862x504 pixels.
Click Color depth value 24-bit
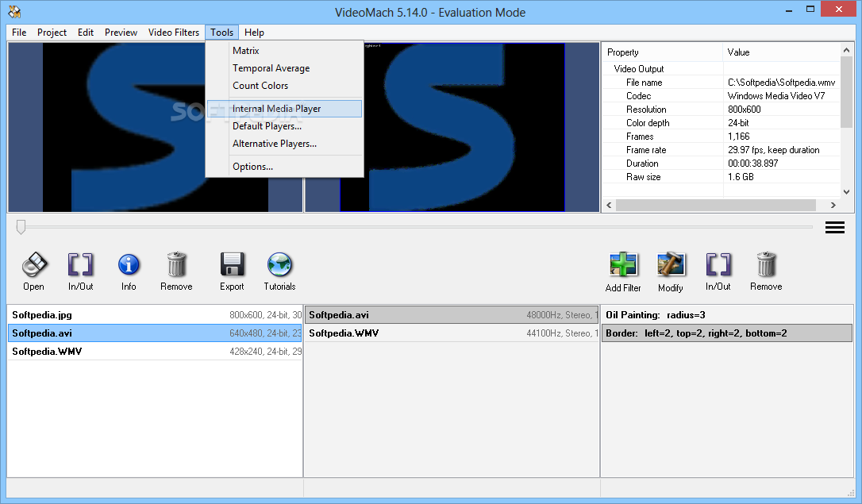(x=738, y=123)
